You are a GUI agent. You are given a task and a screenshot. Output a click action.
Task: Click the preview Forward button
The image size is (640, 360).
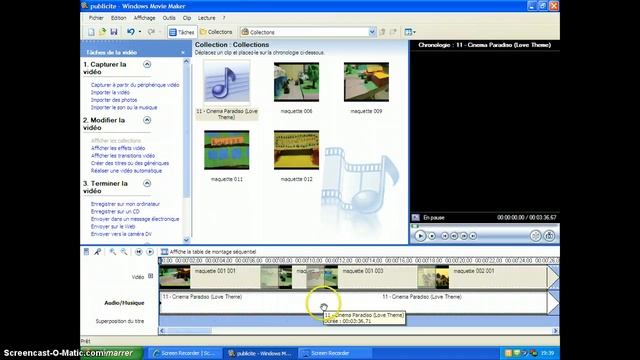pyautogui.click(x=473, y=236)
